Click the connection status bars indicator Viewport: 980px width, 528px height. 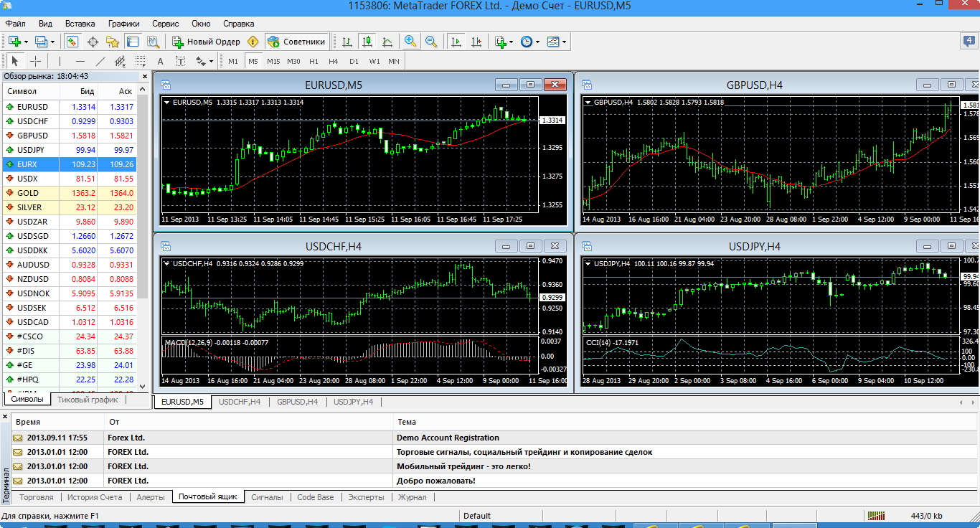coord(875,516)
